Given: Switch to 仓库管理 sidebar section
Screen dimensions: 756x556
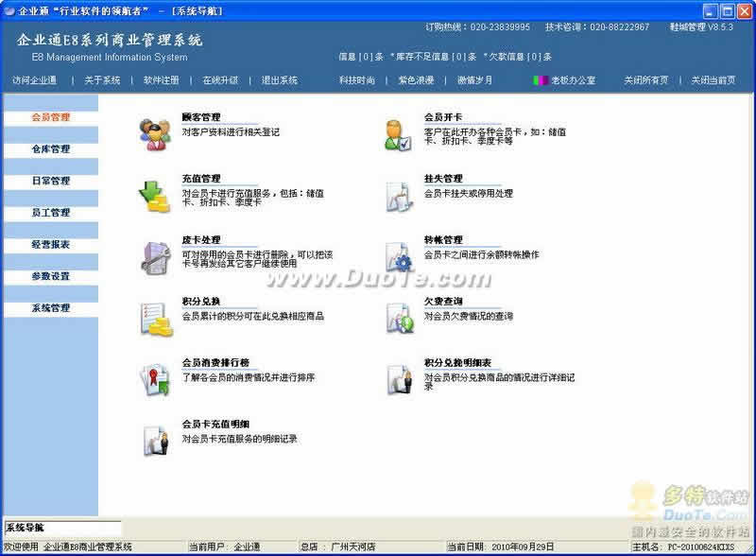Looking at the screenshot, I should 51,149.
